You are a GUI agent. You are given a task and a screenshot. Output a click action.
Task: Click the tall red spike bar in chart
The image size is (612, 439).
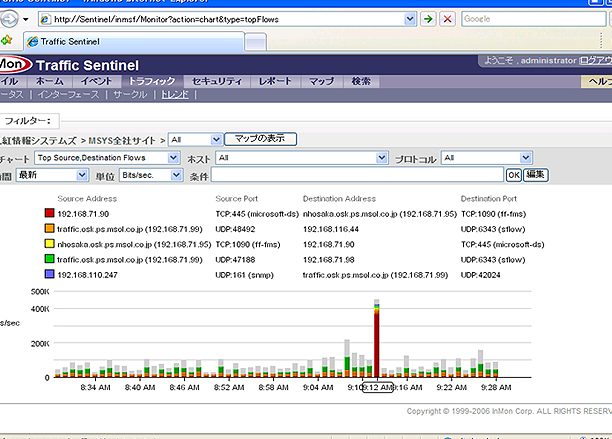click(x=376, y=343)
